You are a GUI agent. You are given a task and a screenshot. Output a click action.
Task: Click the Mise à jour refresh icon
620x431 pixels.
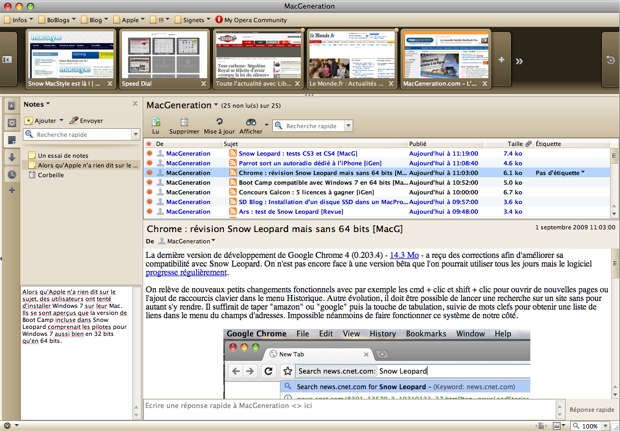219,122
